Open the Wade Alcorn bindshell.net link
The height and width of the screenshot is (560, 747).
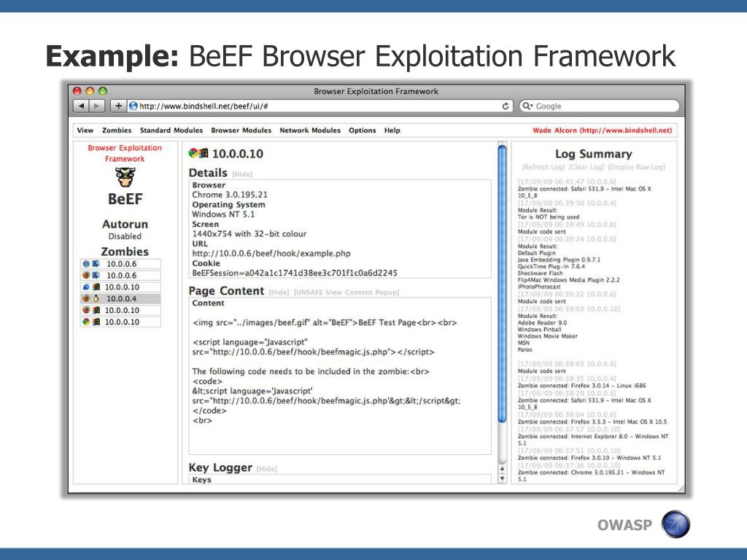pos(602,130)
